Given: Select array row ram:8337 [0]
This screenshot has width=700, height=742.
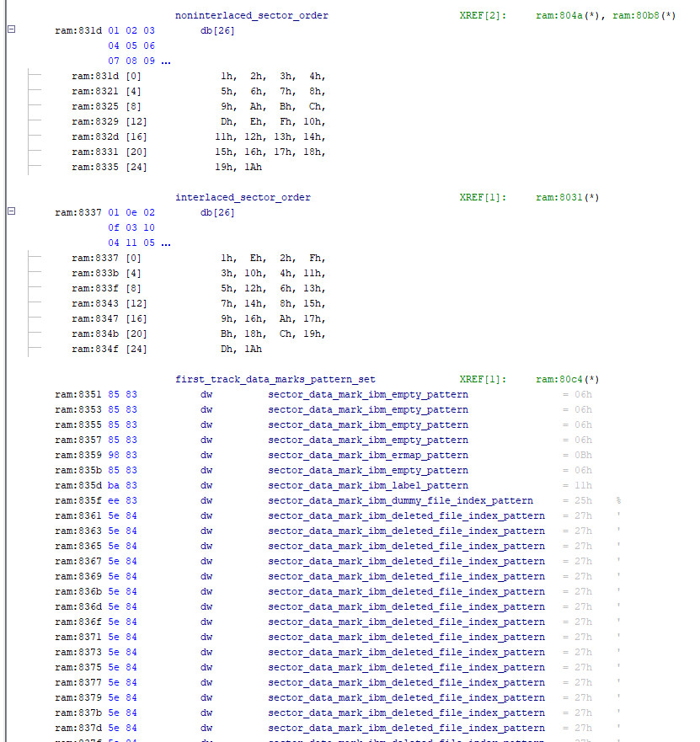Looking at the screenshot, I should pos(198,258).
